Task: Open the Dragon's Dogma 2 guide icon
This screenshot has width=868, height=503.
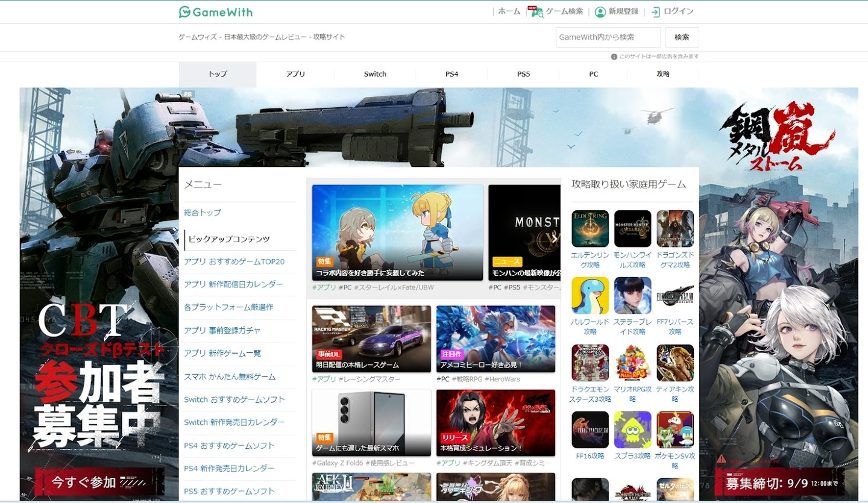Action: click(x=675, y=228)
